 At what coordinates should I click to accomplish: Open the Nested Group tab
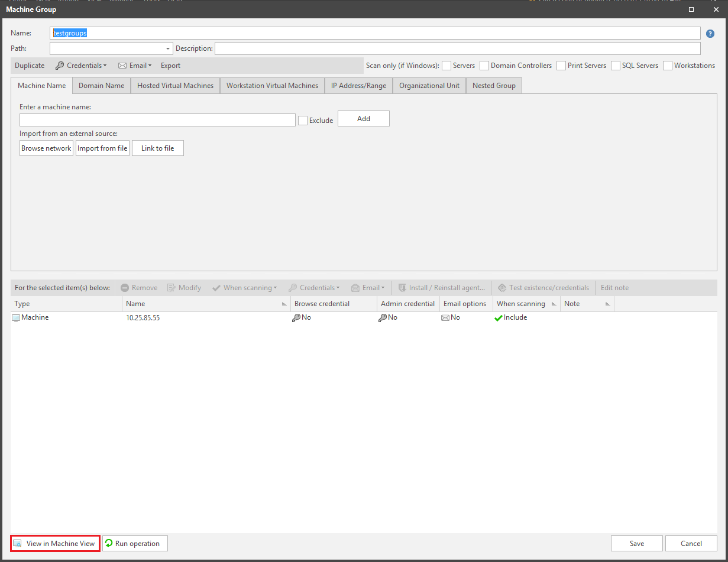tap(494, 85)
